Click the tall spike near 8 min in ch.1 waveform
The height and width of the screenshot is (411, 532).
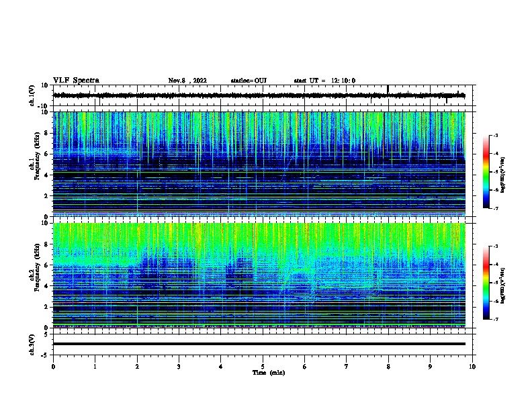pos(388,89)
